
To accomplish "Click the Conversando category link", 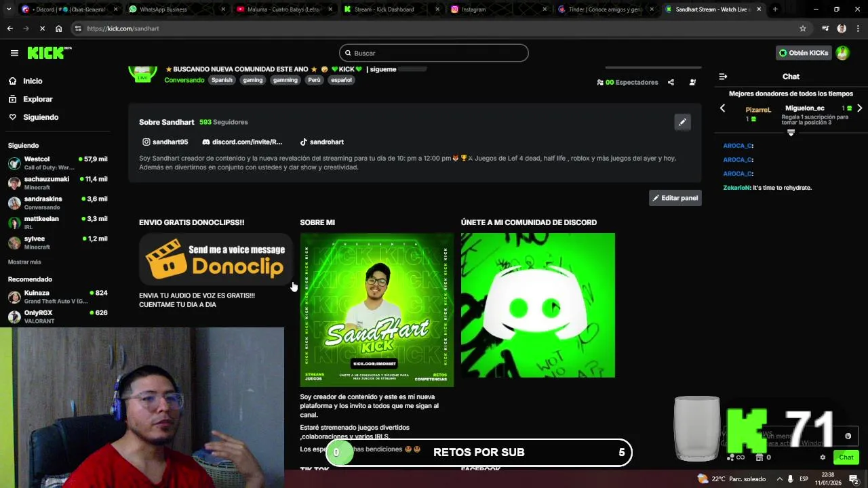I will (184, 80).
